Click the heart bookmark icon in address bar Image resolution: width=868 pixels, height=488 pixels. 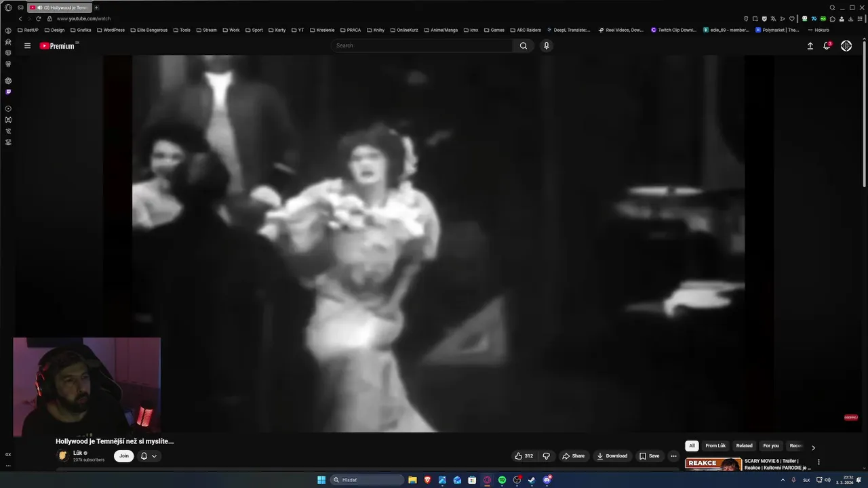(791, 19)
